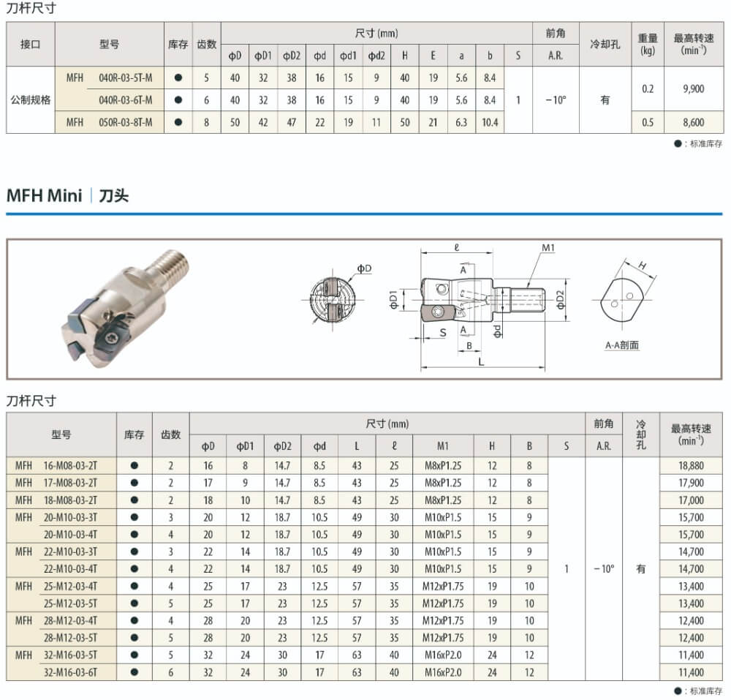This screenshot has height=700, width=731.
Task: Click model '18-M08-03-2T'
Action: point(70,500)
